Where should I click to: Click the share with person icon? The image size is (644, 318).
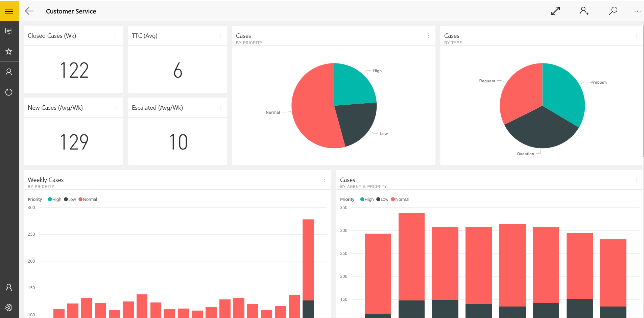[x=584, y=11]
